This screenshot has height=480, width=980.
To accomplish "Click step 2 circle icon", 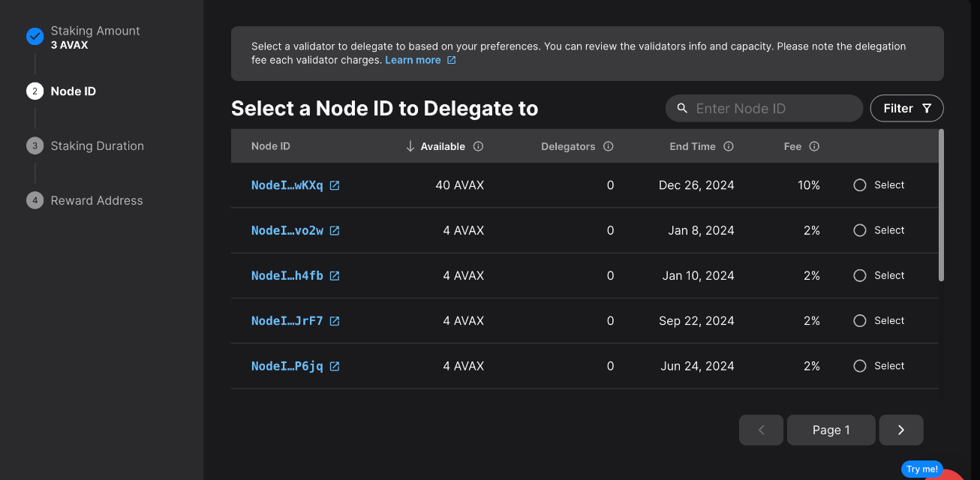I will pos(35,91).
